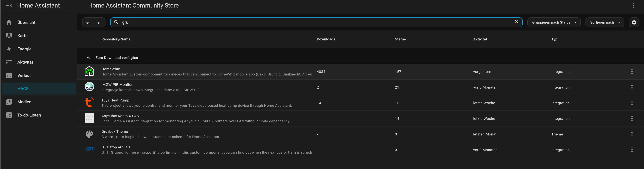Click the HomeWhiz download count 4084

click(321, 72)
